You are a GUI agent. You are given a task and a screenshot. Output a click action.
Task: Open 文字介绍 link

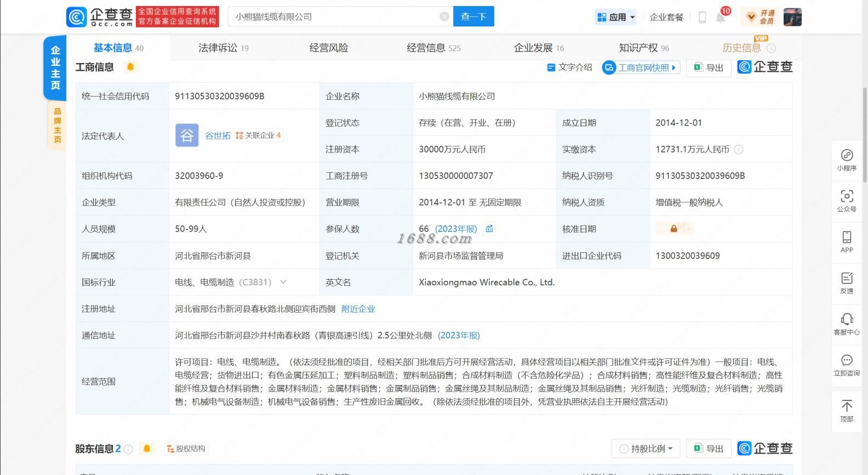[x=569, y=67]
